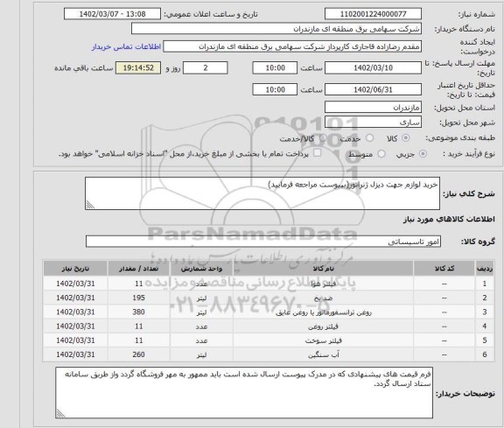
Task: Toggle the Islamic treasury payment checkbox
Action: pos(318,153)
